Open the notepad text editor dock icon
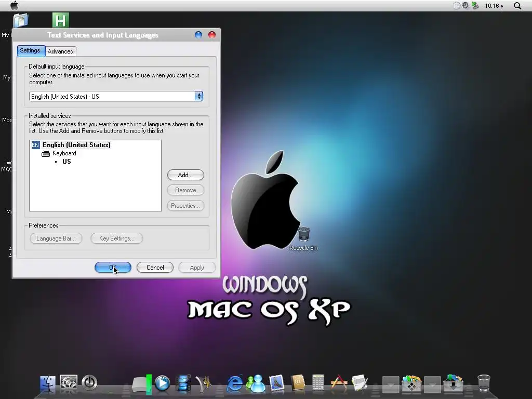Image resolution: width=532 pixels, height=399 pixels. (x=360, y=383)
